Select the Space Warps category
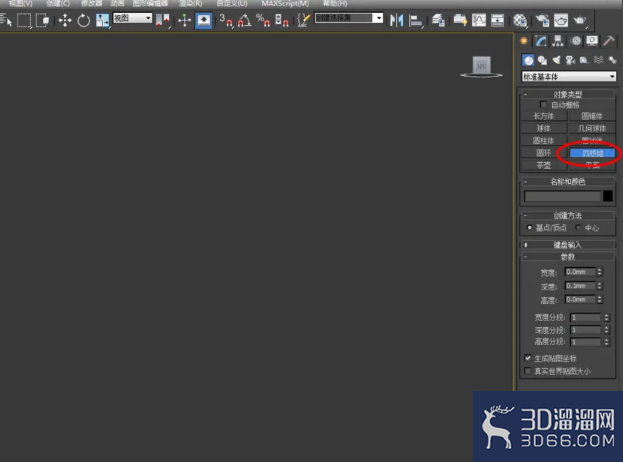 (x=598, y=60)
